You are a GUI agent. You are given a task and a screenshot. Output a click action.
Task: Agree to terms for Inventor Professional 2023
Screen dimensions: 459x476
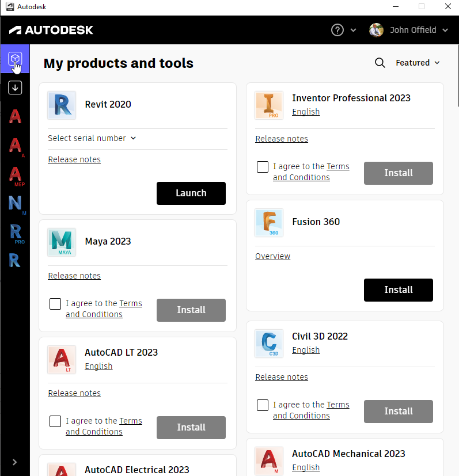click(262, 167)
